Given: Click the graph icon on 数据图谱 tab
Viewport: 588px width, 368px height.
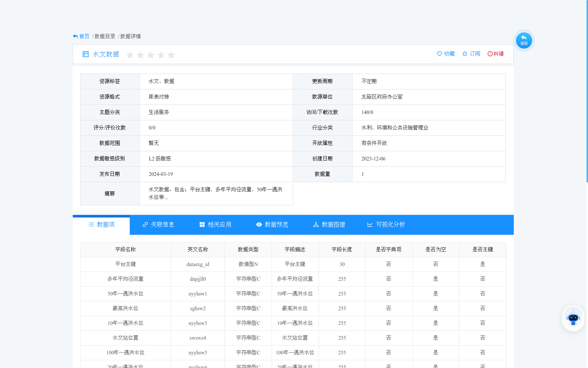Looking at the screenshot, I should 316,224.
